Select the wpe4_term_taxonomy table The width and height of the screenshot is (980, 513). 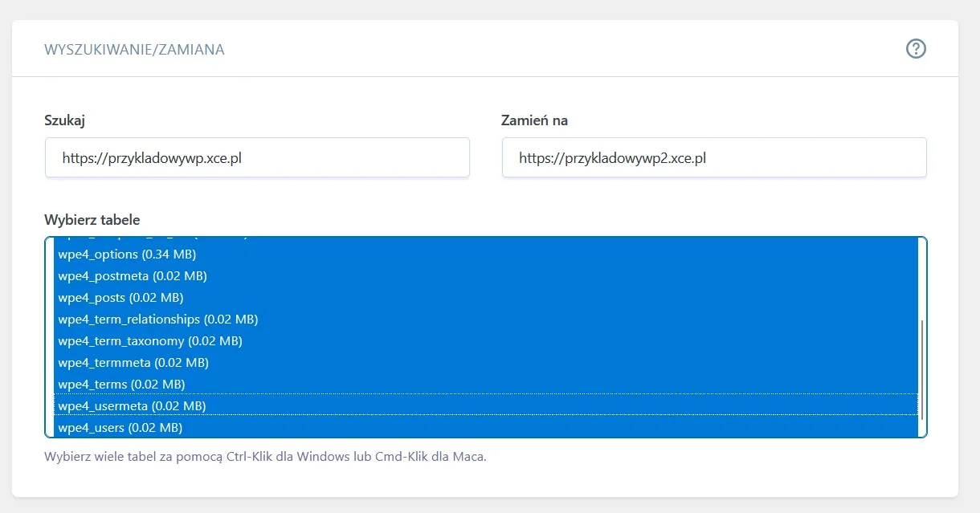point(150,341)
